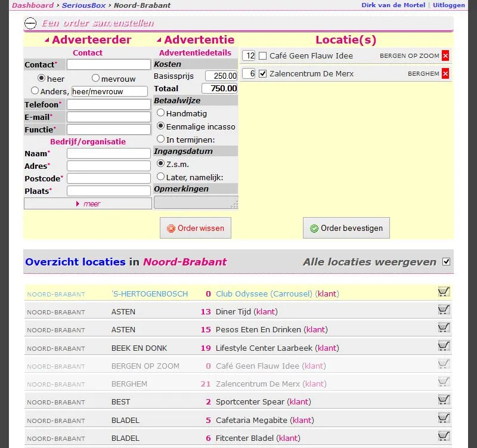
Task: Collapse the Adverteerder section triangle
Action: (47, 40)
